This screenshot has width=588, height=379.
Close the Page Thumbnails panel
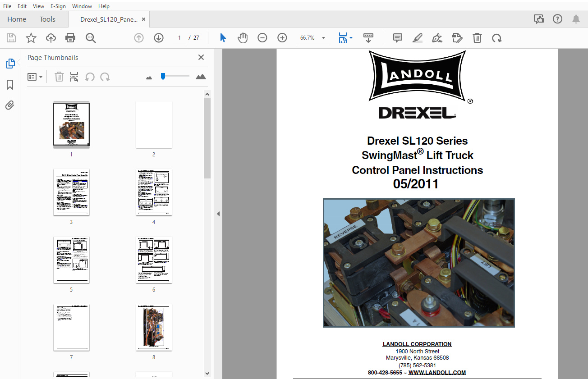pos(201,57)
